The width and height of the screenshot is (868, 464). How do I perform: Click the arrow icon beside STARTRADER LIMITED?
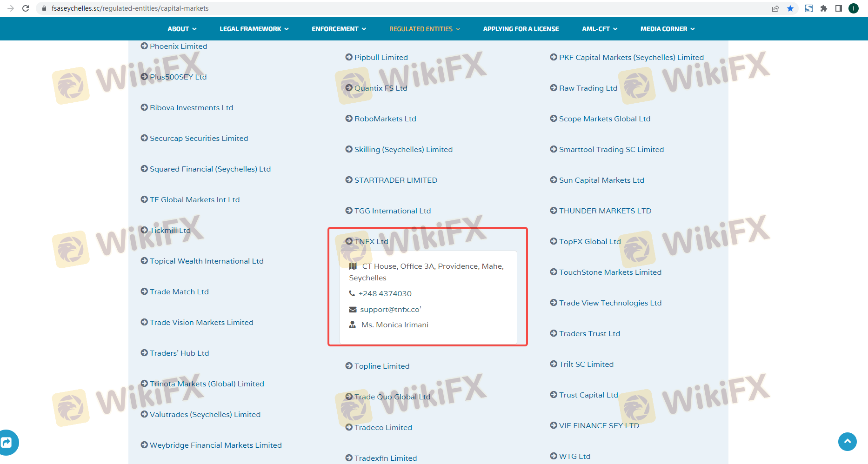(349, 180)
